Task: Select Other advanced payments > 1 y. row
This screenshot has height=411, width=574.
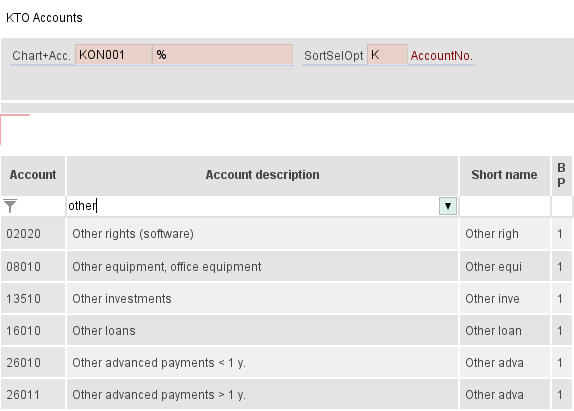Action: pyautogui.click(x=286, y=395)
